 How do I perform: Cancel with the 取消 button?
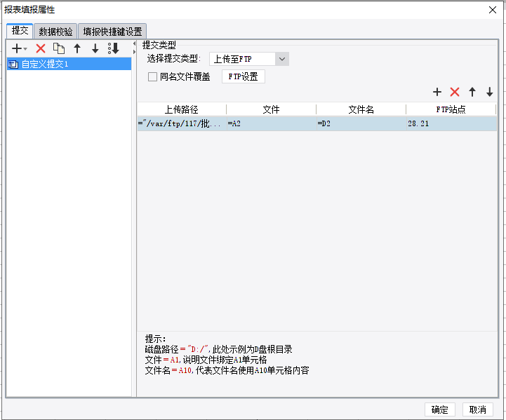click(x=478, y=409)
